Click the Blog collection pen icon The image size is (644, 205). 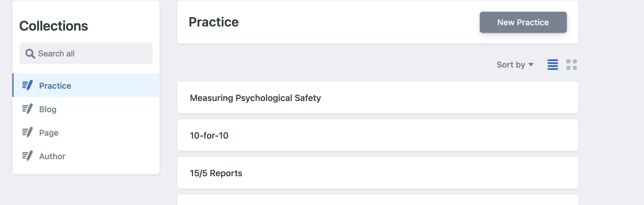pyautogui.click(x=28, y=109)
